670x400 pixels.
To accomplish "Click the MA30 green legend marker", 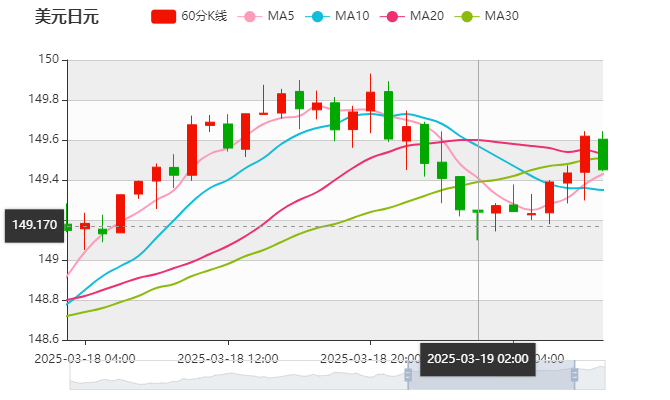I will coord(466,17).
